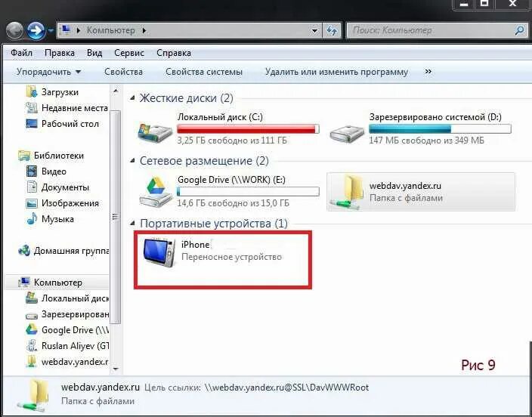Click '3,25 ГБ свободно из 111 ГБ' text

(x=232, y=140)
